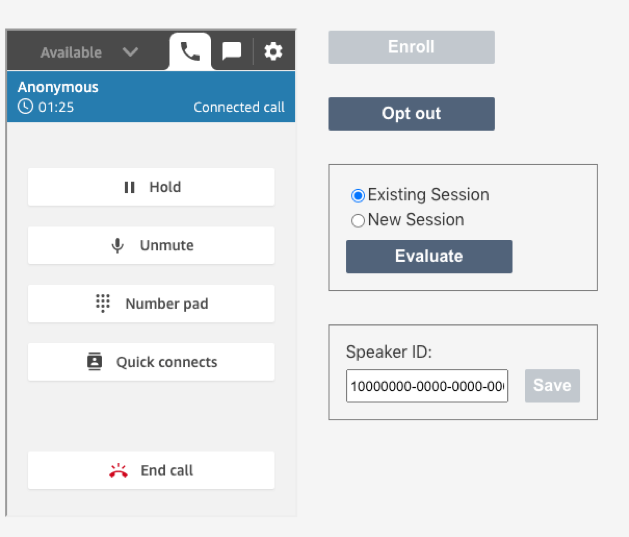Switch to the chat tab icon
The image size is (629, 537).
[x=231, y=51]
